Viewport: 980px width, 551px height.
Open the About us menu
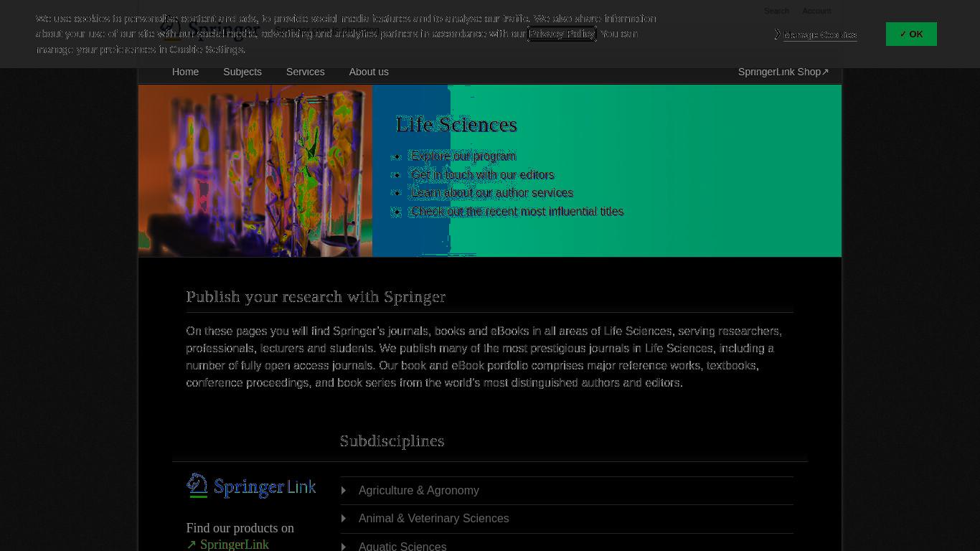[369, 72]
